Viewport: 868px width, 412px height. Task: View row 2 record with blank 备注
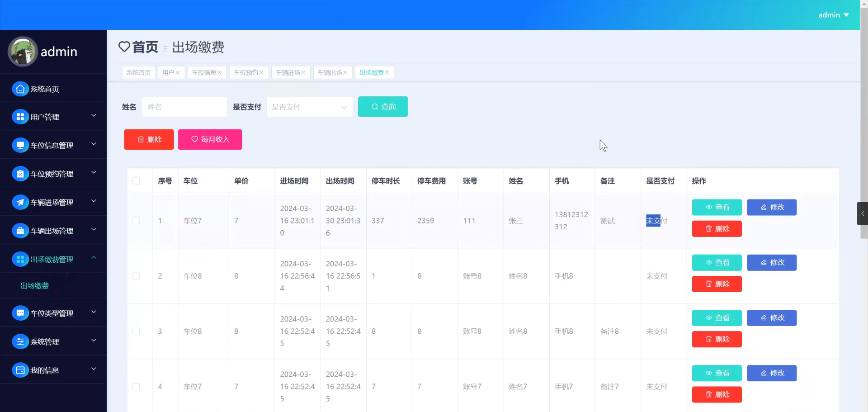(x=717, y=263)
